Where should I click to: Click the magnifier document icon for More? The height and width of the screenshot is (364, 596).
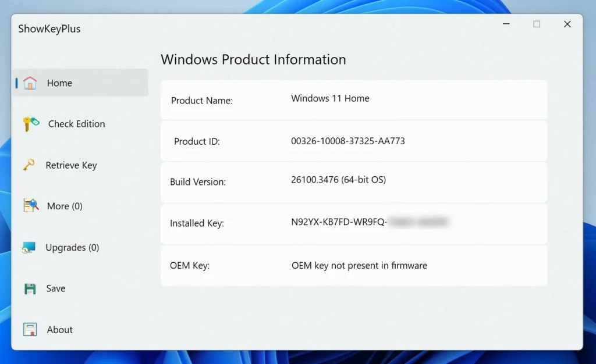[x=31, y=206]
